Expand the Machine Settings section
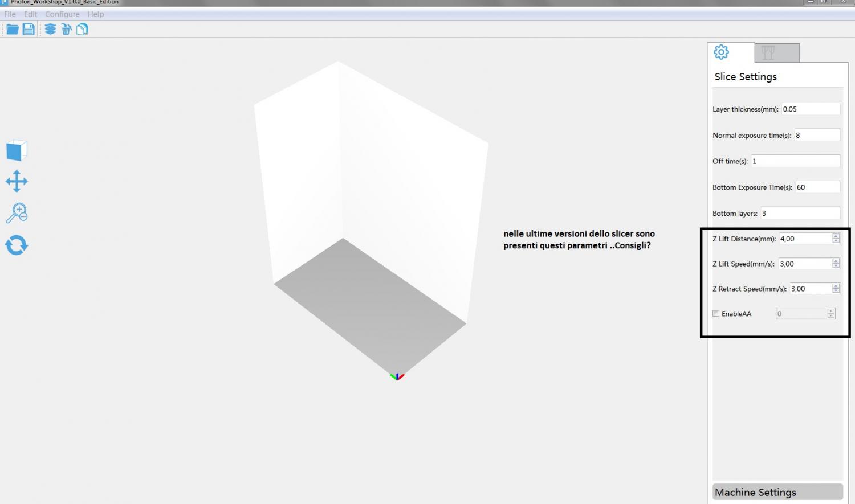 pos(777,492)
